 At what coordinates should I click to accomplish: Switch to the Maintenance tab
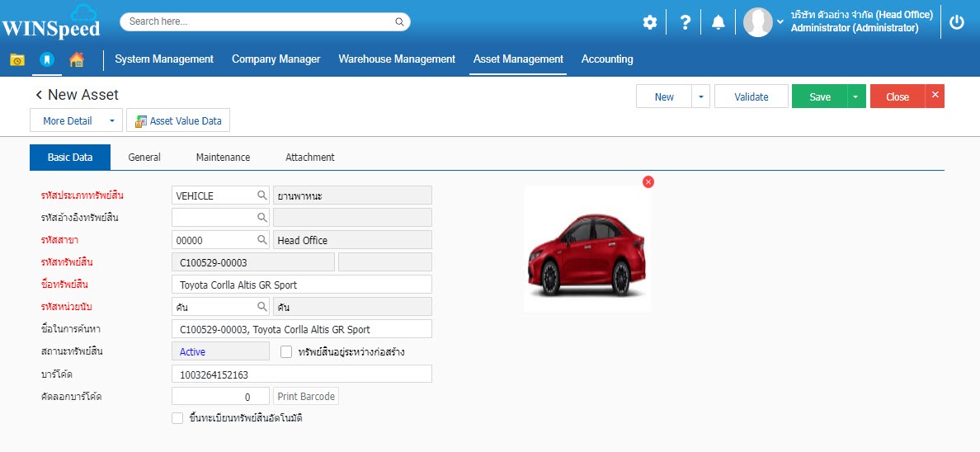[x=223, y=158]
